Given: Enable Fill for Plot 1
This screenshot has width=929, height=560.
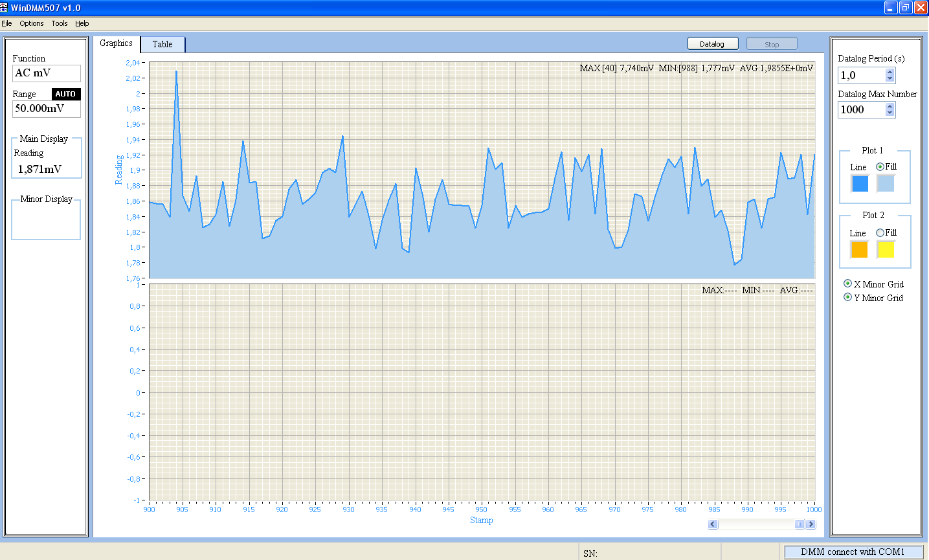Looking at the screenshot, I should click(880, 167).
